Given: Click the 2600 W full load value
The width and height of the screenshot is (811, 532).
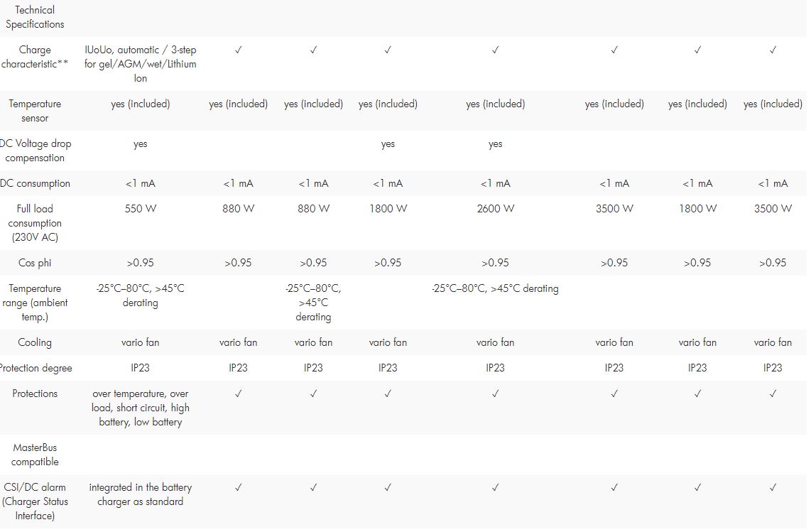Looking at the screenshot, I should [x=496, y=209].
